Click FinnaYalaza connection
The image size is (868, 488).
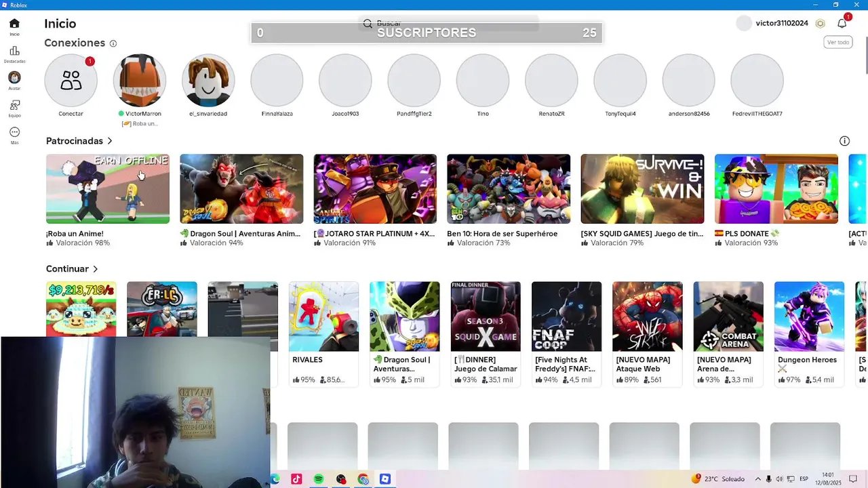tap(277, 81)
